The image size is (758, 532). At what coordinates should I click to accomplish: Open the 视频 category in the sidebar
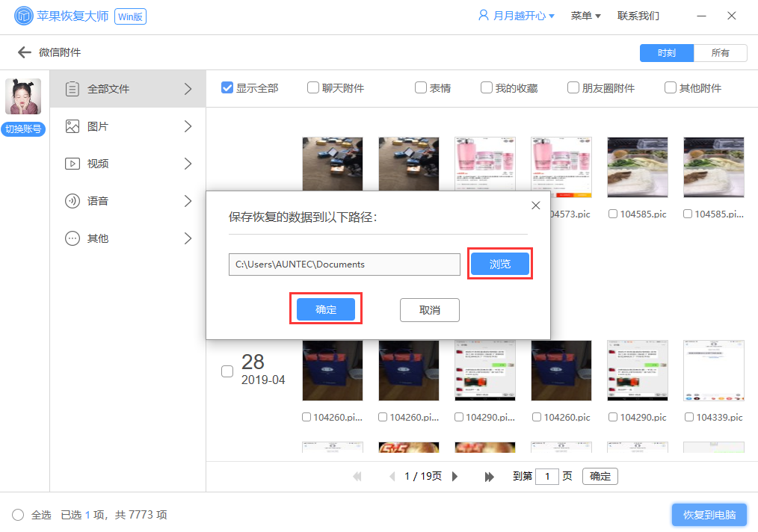click(x=73, y=163)
